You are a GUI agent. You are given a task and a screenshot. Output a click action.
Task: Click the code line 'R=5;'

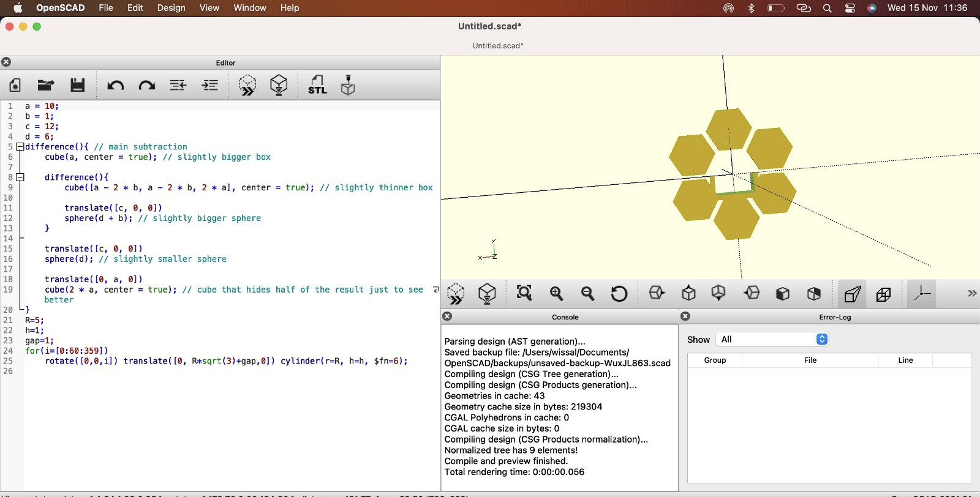pyautogui.click(x=34, y=320)
